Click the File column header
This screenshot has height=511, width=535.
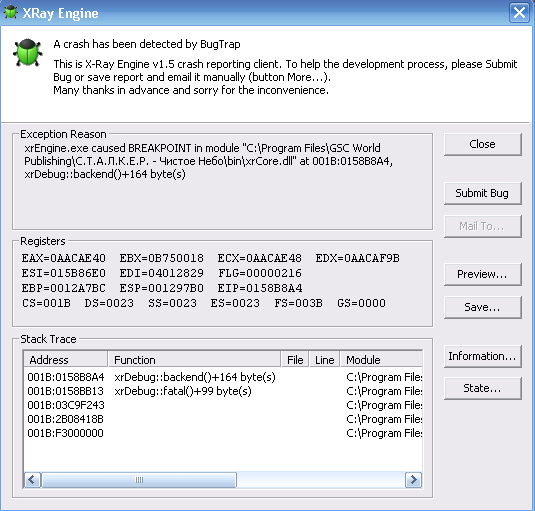coord(295,360)
